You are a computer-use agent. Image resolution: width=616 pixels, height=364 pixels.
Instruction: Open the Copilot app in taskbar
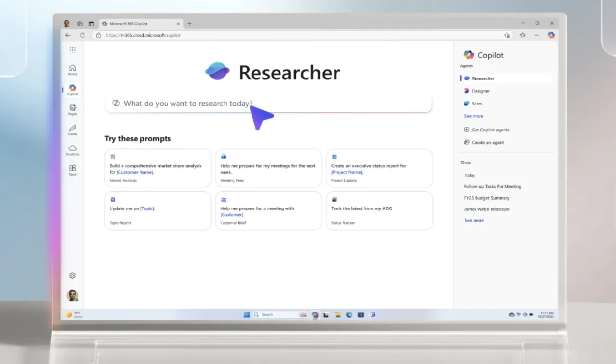tap(315, 315)
